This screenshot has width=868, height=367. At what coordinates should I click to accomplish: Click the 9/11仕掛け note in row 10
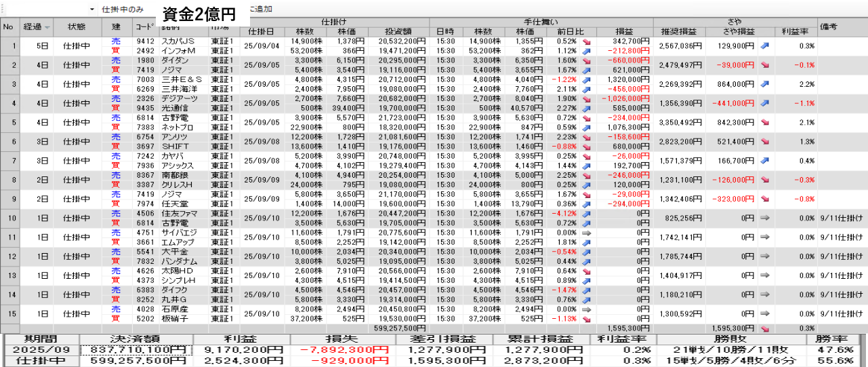point(841,218)
